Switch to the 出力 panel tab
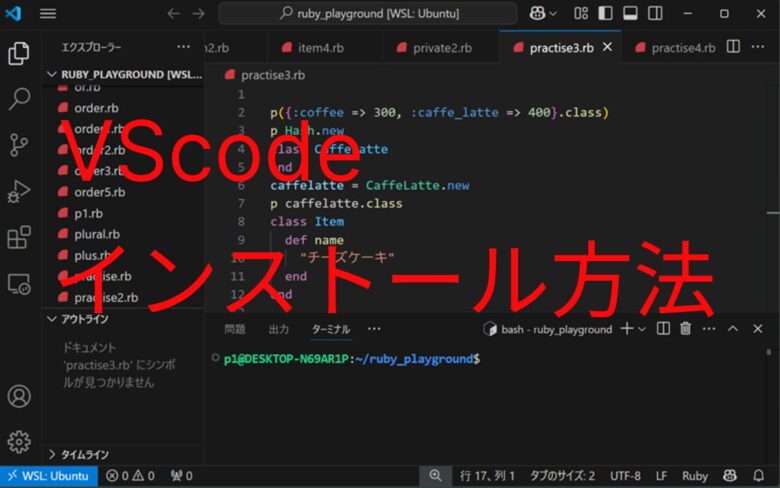Viewport: 780px width, 488px height. [279, 329]
